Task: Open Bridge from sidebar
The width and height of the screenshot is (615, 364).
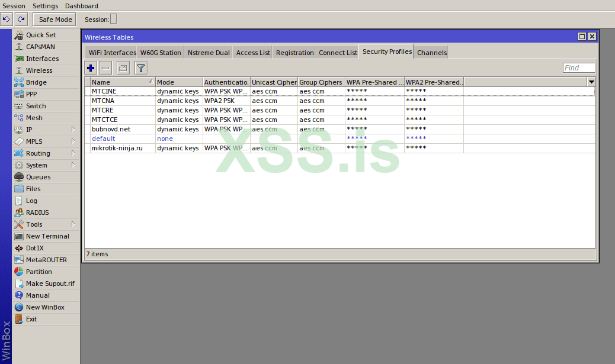Action: pos(46,82)
